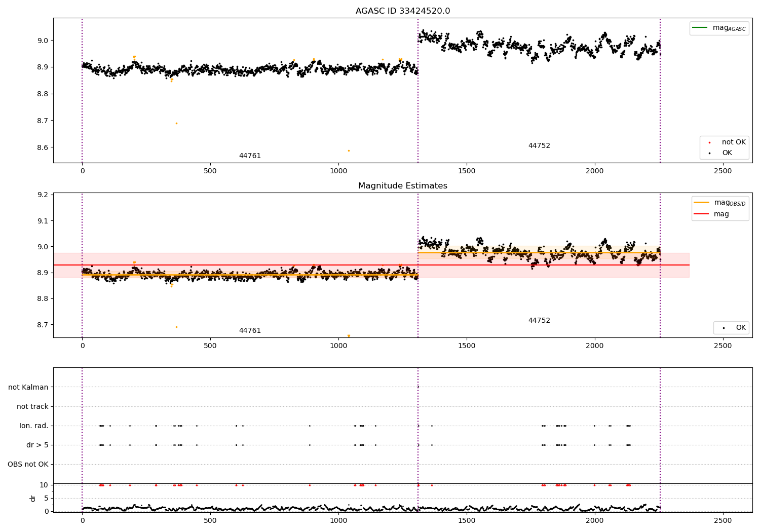Click obsid label 44752 in the top plot
This screenshot has width=760, height=532.
[539, 146]
